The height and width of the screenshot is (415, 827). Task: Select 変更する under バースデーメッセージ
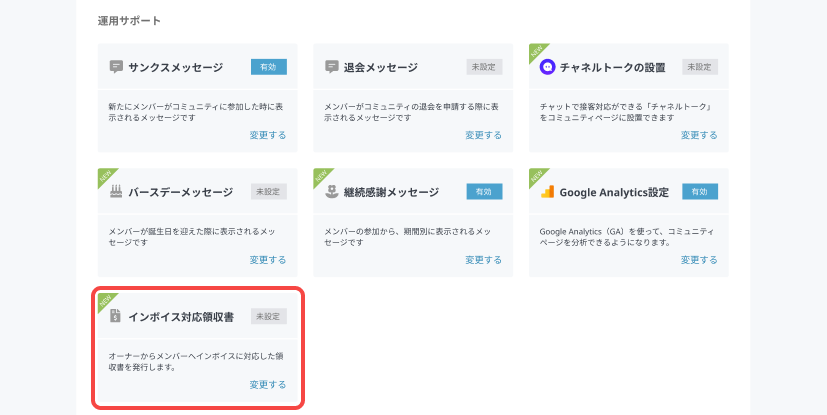[x=268, y=260]
